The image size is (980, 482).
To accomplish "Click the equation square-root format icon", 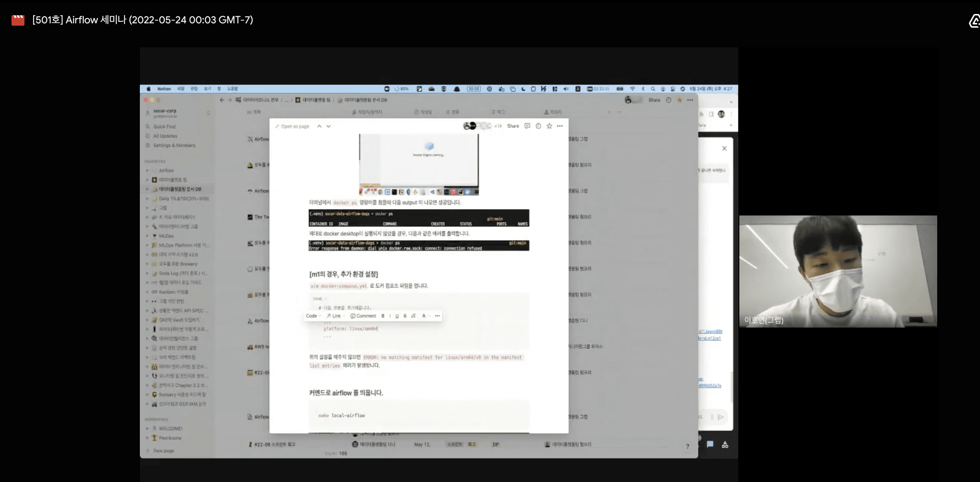I will 413,316.
